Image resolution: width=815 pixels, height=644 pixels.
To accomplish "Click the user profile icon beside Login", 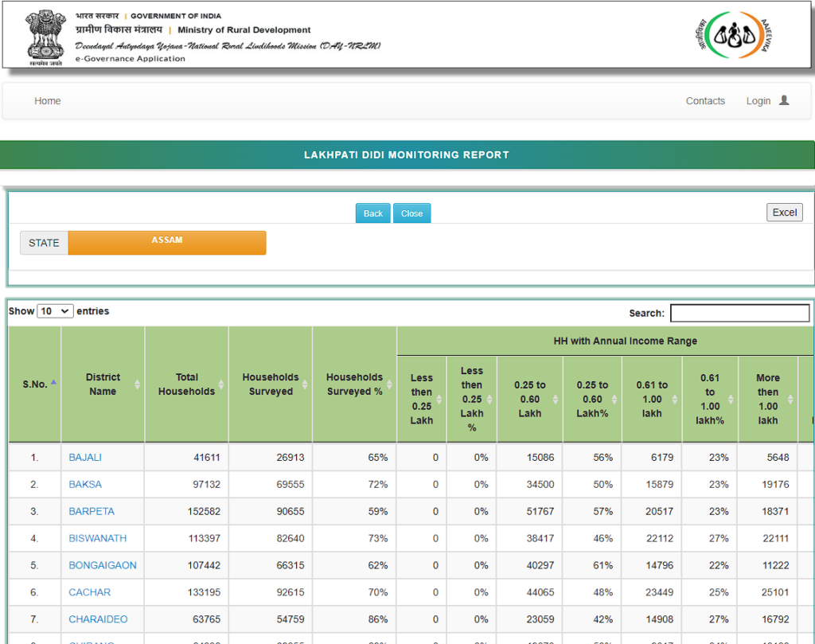I will click(x=784, y=100).
